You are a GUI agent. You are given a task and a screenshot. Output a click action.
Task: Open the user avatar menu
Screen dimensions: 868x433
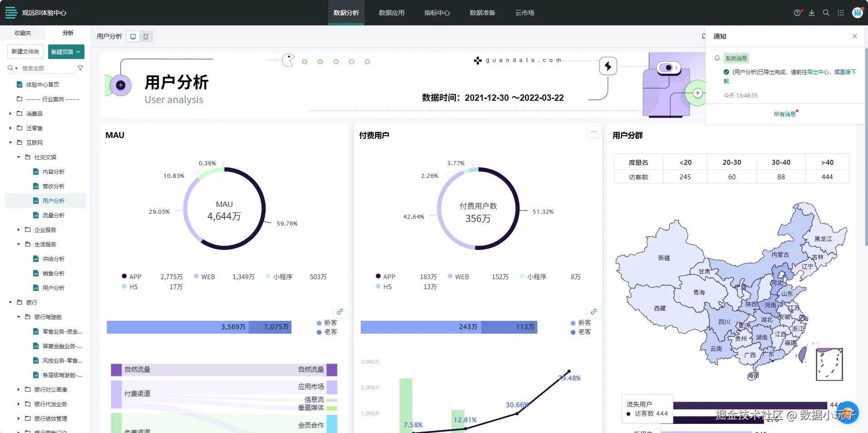click(857, 13)
